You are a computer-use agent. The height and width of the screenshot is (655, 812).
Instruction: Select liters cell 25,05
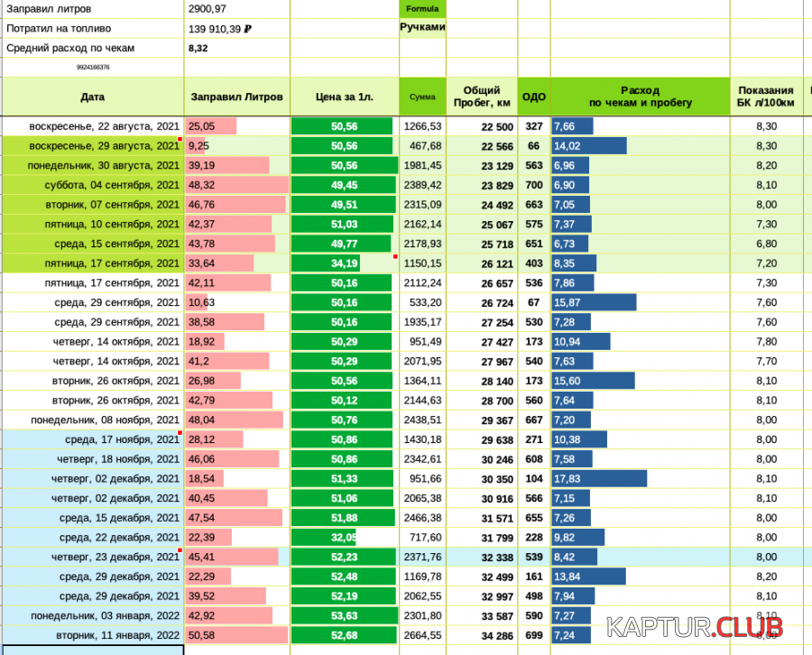point(237,126)
